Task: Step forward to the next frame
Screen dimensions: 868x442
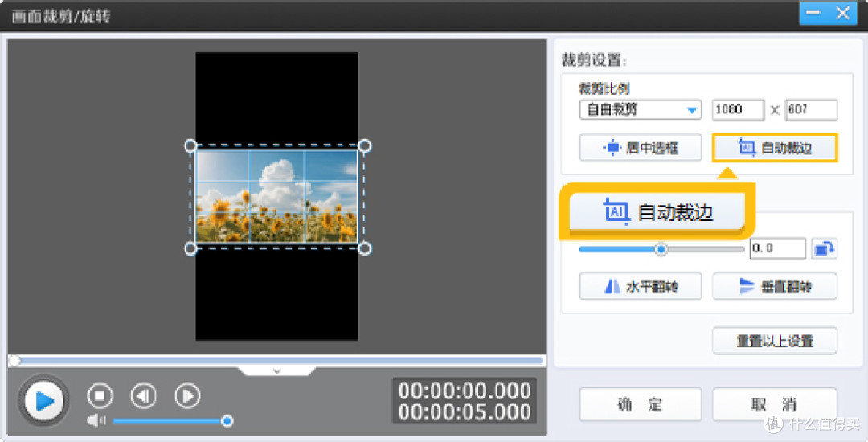Action: (187, 395)
